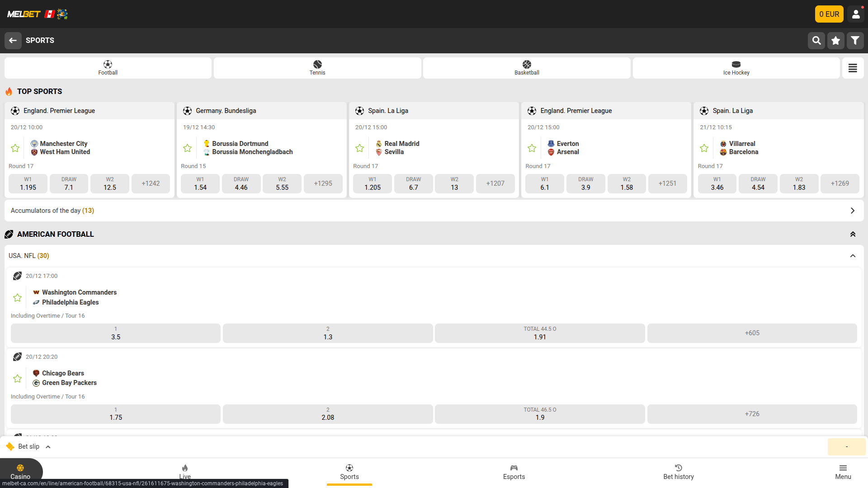
Task: Bet 3.5 on Washington Commanders to win
Action: pyautogui.click(x=116, y=333)
